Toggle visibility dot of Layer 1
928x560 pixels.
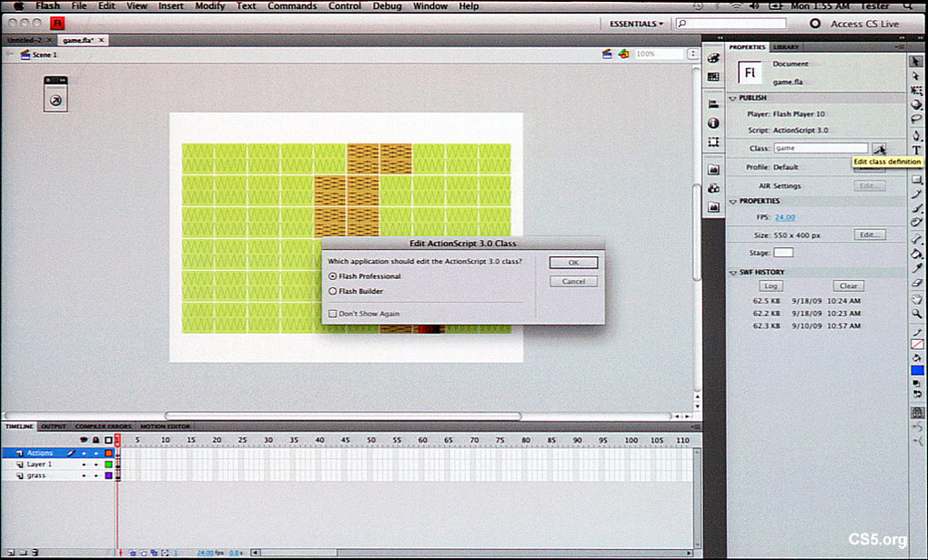(84, 465)
